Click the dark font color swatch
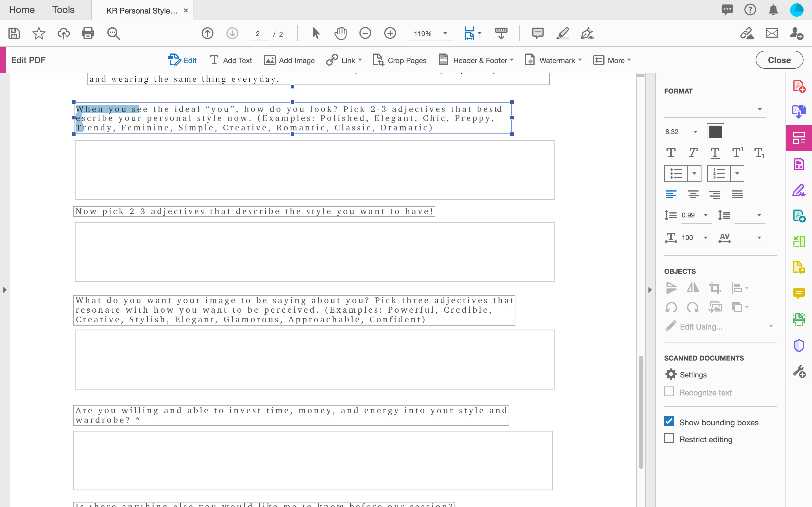Image resolution: width=812 pixels, height=507 pixels. point(715,132)
